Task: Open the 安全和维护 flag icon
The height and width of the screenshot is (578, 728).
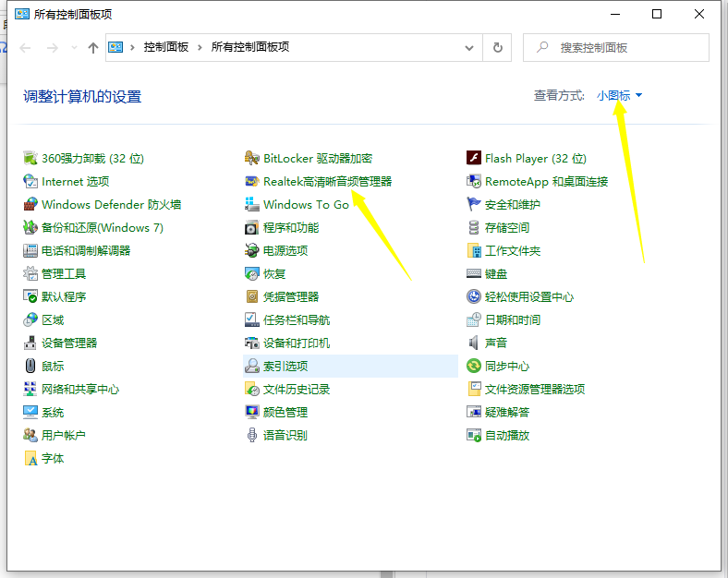Action: click(x=474, y=205)
